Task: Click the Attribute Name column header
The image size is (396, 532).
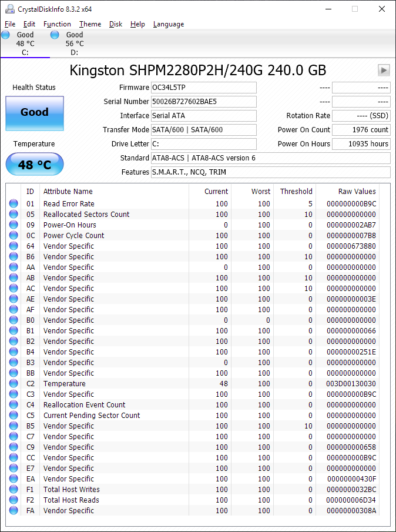Action: point(114,192)
